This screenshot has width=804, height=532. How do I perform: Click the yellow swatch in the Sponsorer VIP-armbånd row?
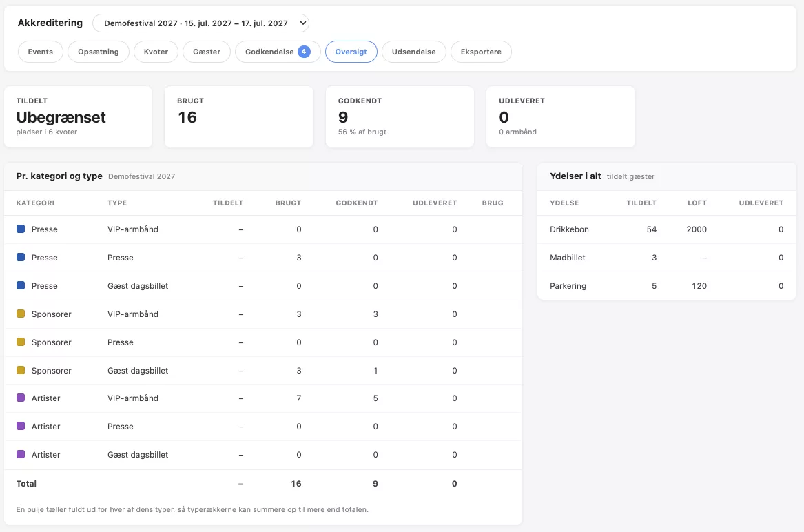click(x=21, y=314)
